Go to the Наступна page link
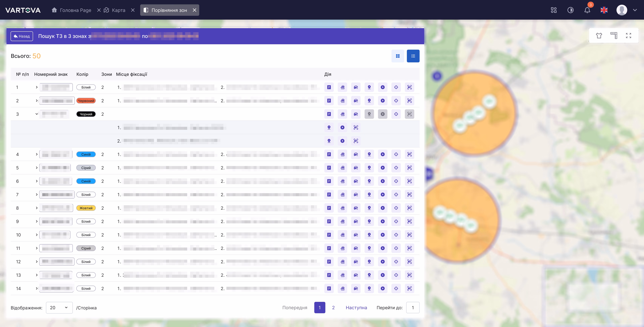This screenshot has width=644, height=327. pos(356,308)
